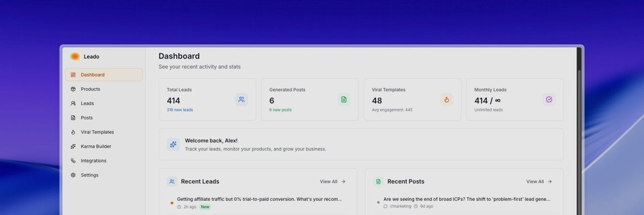Click the Welcome back, Alex! heading
This screenshot has height=215, width=644.
[211, 140]
